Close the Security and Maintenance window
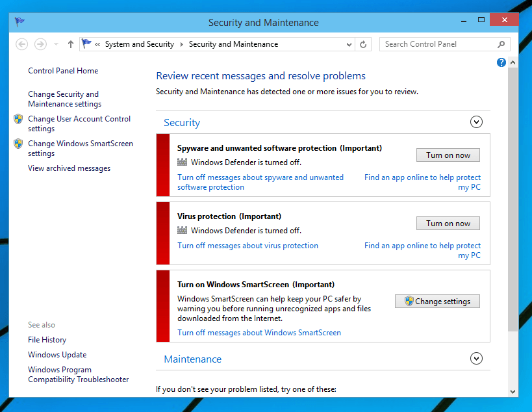Screen dimensions: 532x412 tap(504, 19)
